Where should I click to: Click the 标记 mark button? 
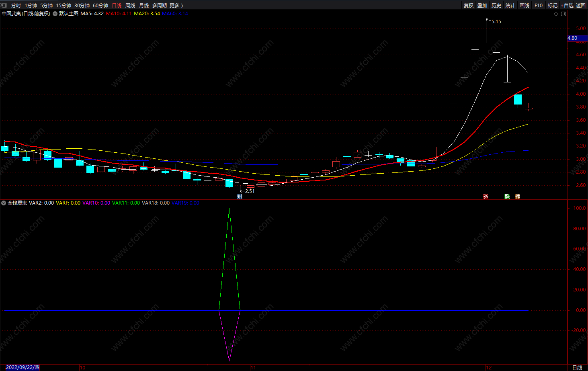point(553,6)
